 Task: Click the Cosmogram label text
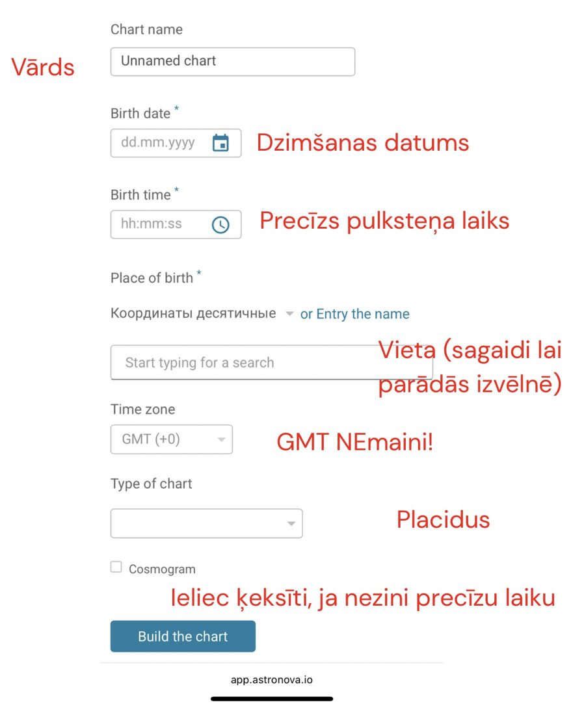162,569
